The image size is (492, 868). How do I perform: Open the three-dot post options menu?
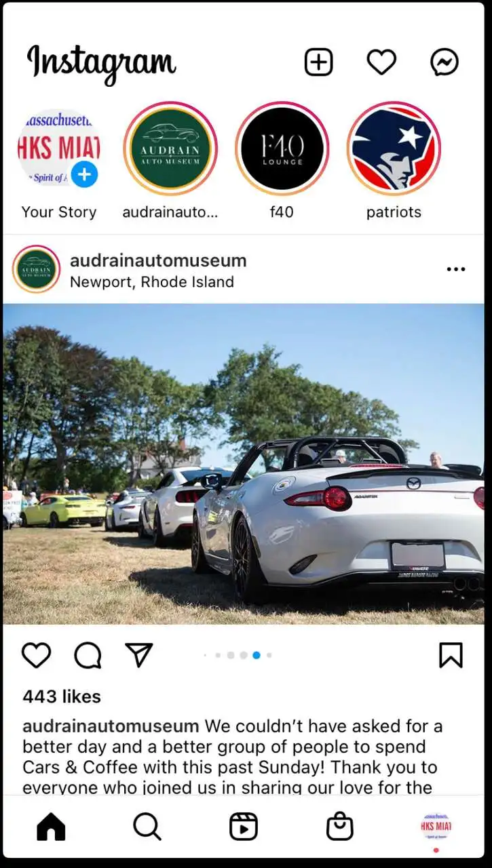click(x=456, y=269)
